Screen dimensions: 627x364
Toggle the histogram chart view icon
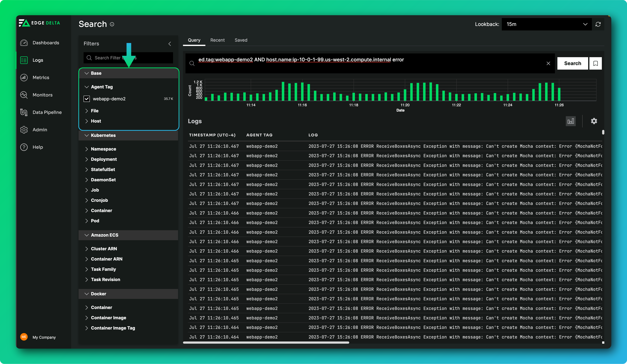(x=570, y=121)
